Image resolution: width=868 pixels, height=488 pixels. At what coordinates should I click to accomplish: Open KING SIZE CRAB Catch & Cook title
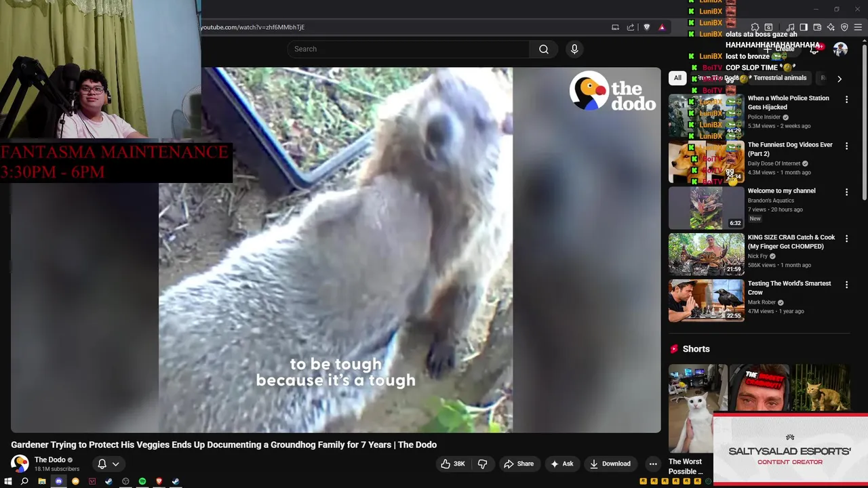click(x=791, y=242)
